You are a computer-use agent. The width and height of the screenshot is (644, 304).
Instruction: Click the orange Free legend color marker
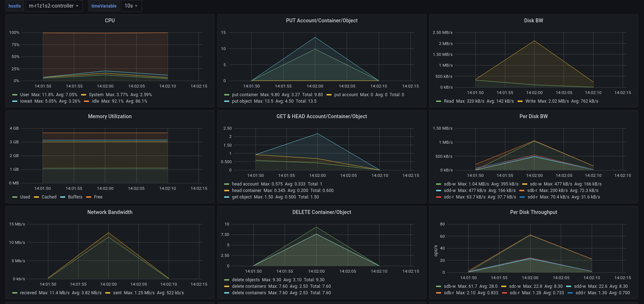[89, 197]
